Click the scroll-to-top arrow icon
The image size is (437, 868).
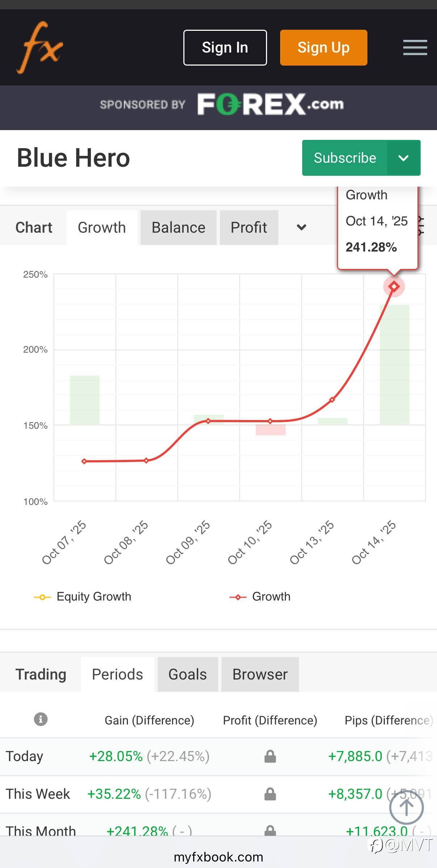tap(406, 807)
